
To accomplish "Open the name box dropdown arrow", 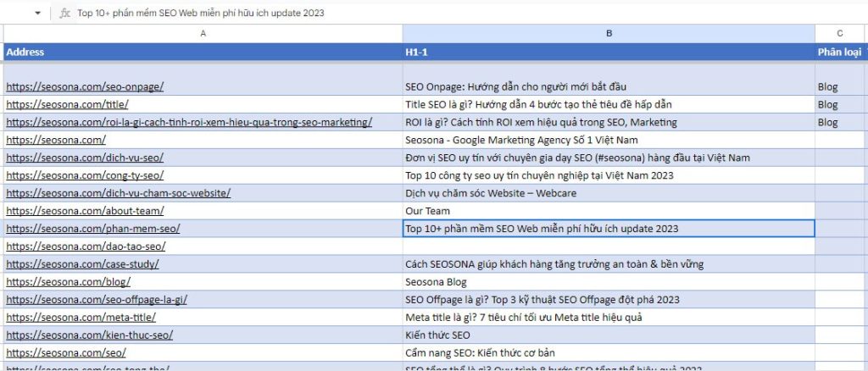I will (x=37, y=14).
